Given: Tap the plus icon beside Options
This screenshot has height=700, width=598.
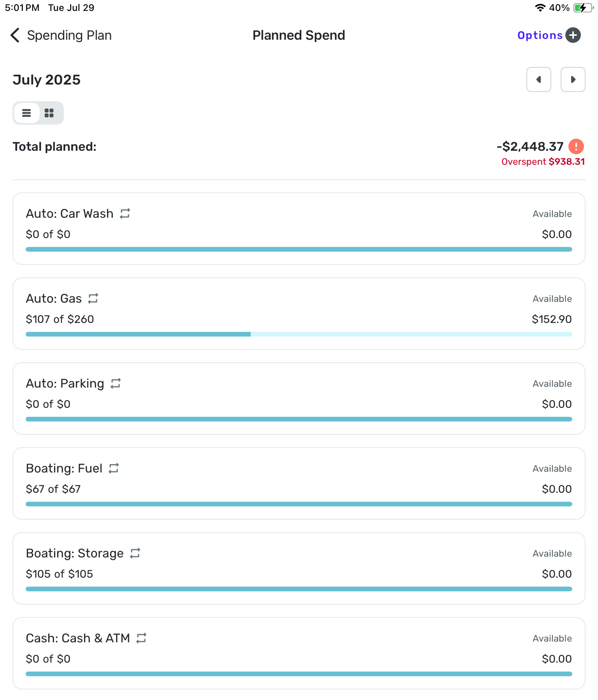Looking at the screenshot, I should pos(573,35).
